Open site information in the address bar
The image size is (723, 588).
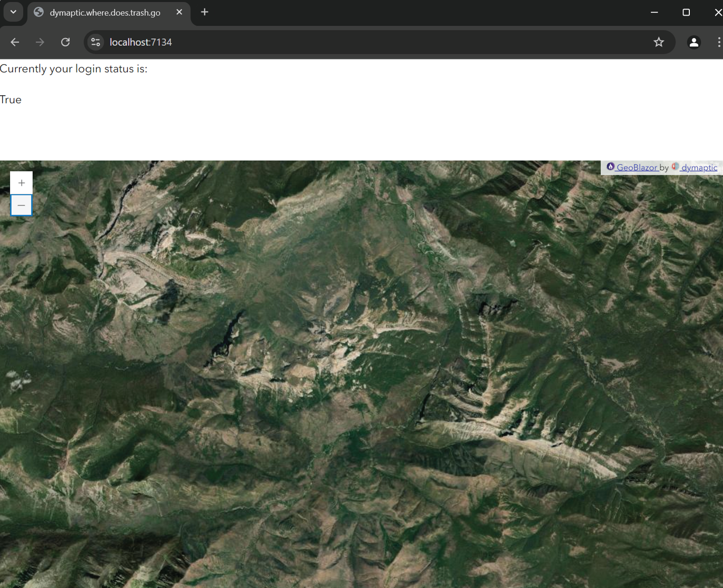pos(95,42)
